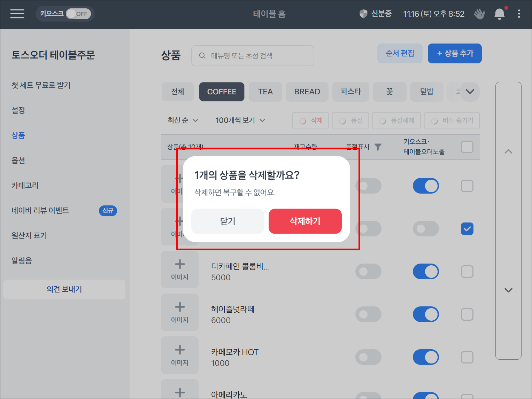Click the 품절표시 filter funnel icon
The width and height of the screenshot is (532, 399).
pos(378,147)
